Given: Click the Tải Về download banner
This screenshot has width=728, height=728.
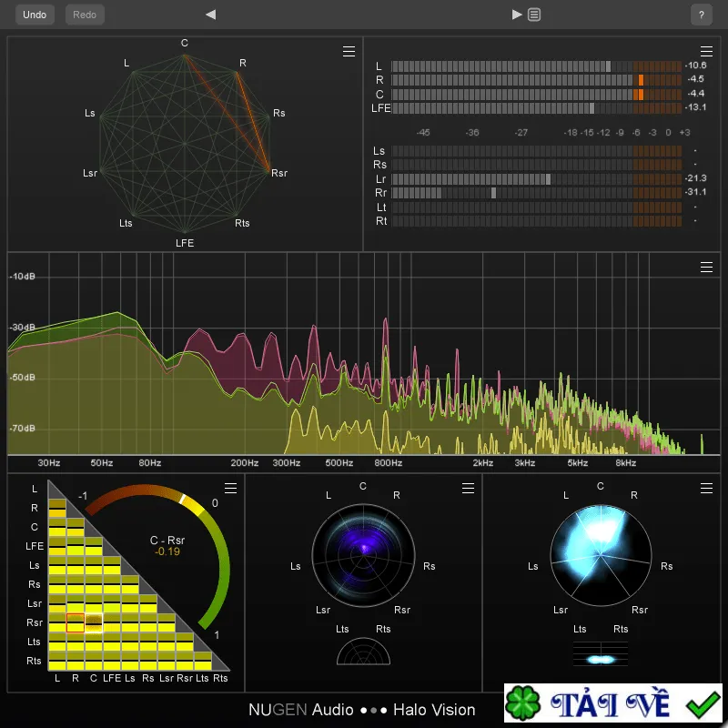Looking at the screenshot, I should click(x=612, y=703).
